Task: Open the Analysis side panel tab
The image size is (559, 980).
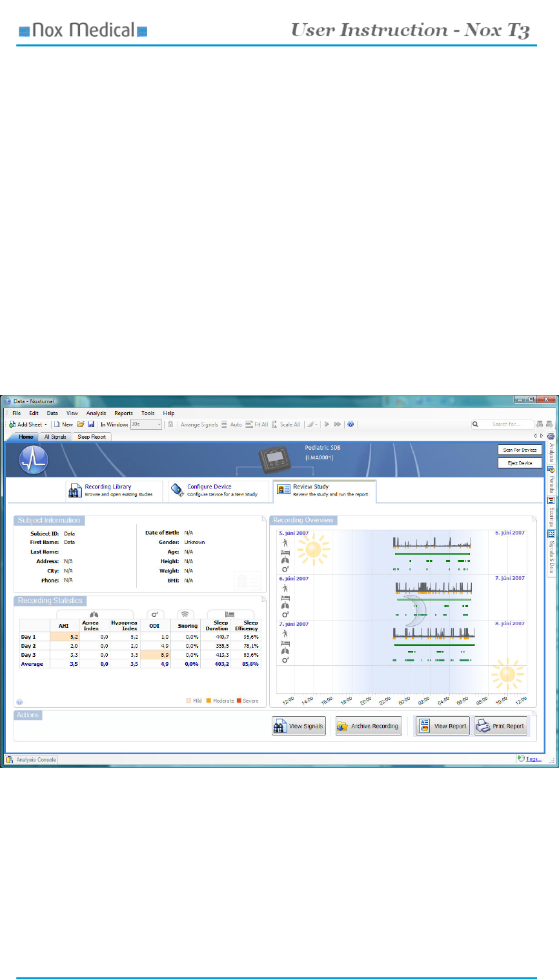Action: 551,449
